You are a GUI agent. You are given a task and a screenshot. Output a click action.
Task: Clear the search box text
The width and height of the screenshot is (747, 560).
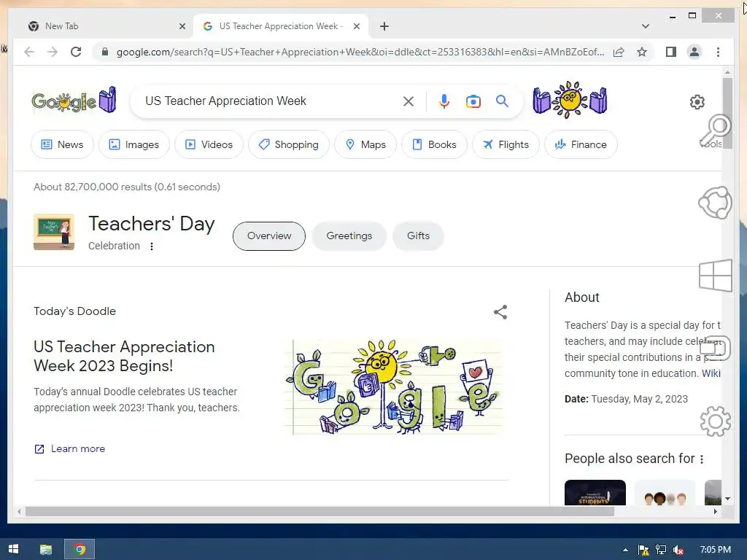click(409, 101)
